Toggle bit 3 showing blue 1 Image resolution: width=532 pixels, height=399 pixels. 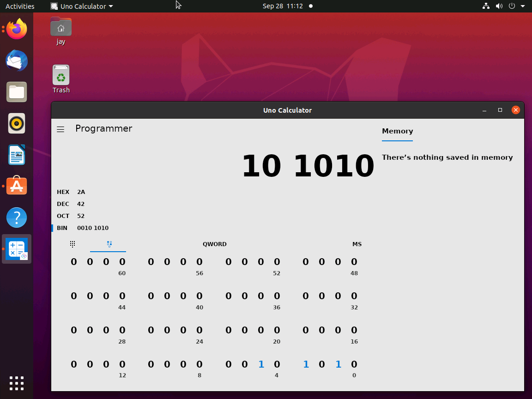pos(306,364)
